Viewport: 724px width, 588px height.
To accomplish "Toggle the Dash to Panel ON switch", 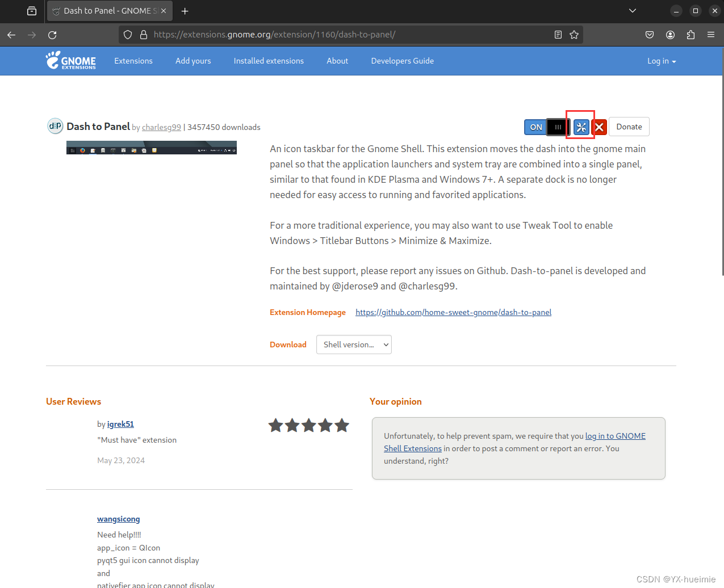I will pyautogui.click(x=547, y=127).
